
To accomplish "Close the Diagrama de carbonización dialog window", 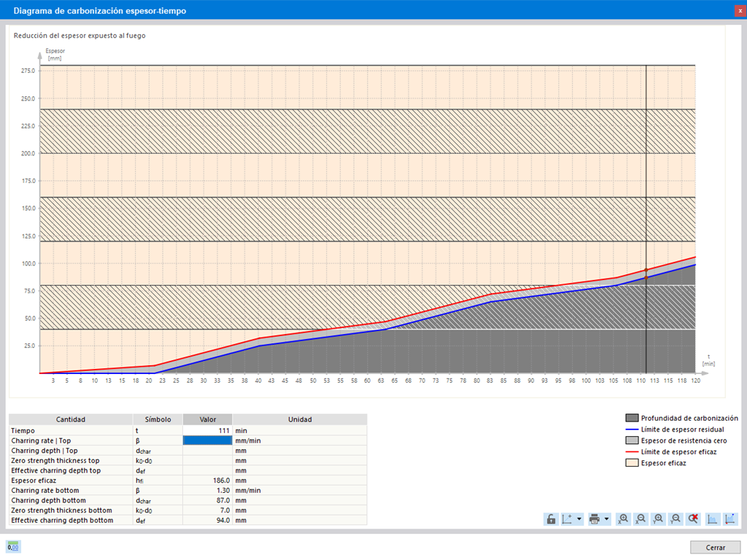I will [740, 10].
